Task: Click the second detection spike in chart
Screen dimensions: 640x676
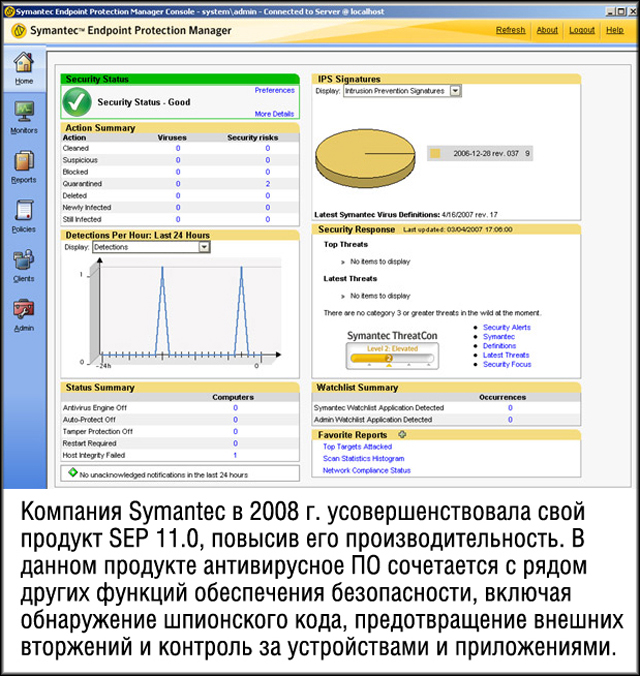Action: point(242,311)
